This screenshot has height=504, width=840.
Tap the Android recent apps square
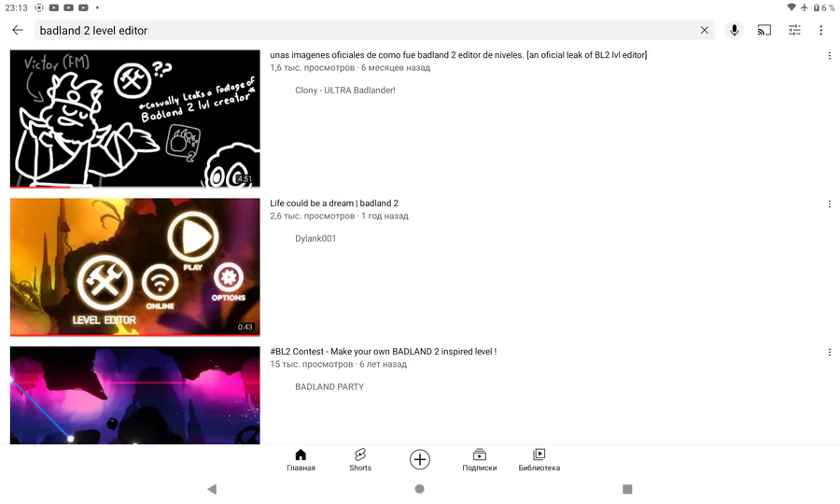(x=627, y=489)
